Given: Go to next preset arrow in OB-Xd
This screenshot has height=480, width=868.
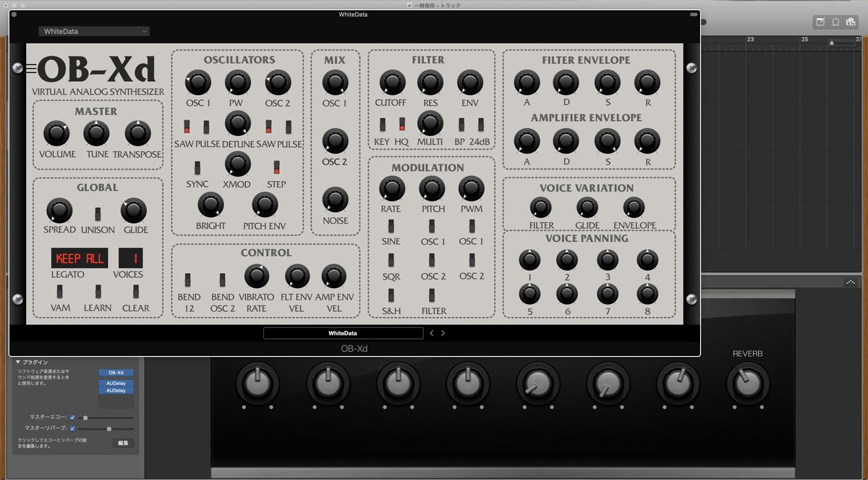Looking at the screenshot, I should tap(443, 333).
